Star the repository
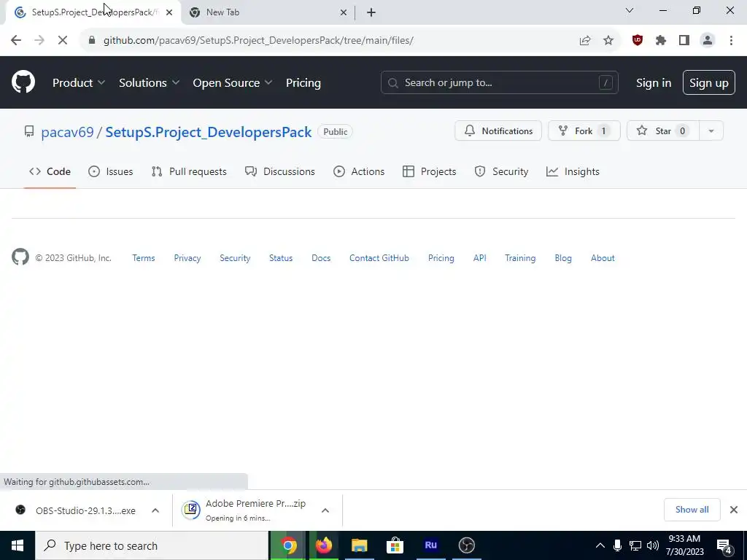The width and height of the screenshot is (747, 560). coord(662,131)
